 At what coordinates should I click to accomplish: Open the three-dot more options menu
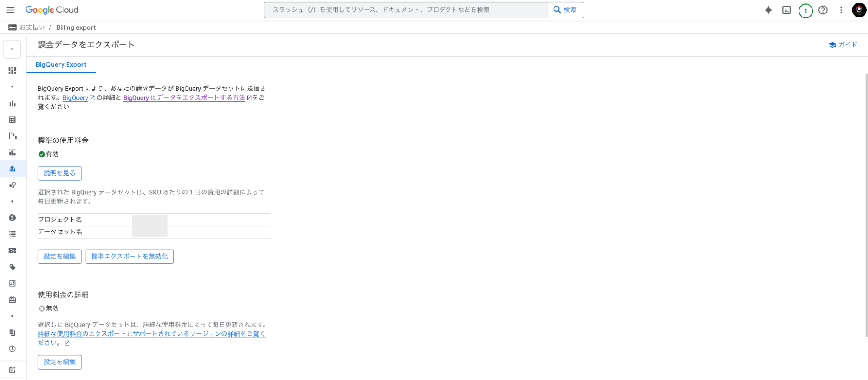(841, 10)
